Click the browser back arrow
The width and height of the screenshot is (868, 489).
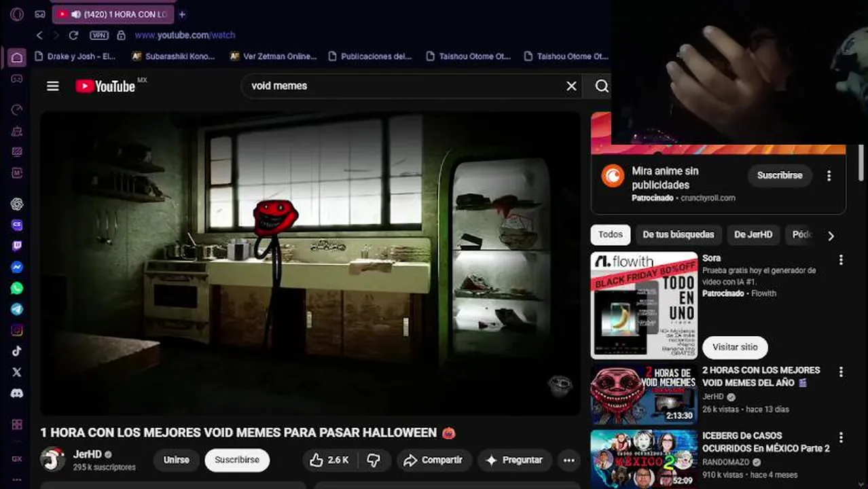pyautogui.click(x=39, y=35)
